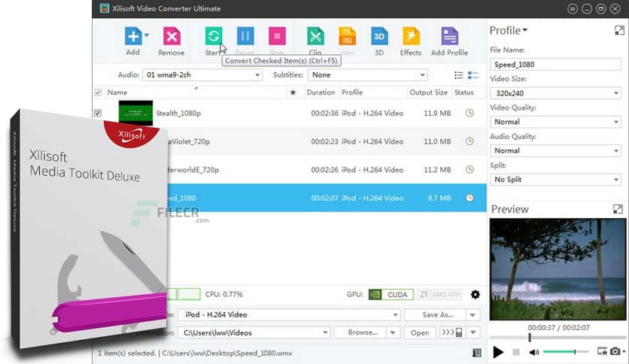The height and width of the screenshot is (364, 629).
Task: Stop the preview playback
Action: click(516, 352)
